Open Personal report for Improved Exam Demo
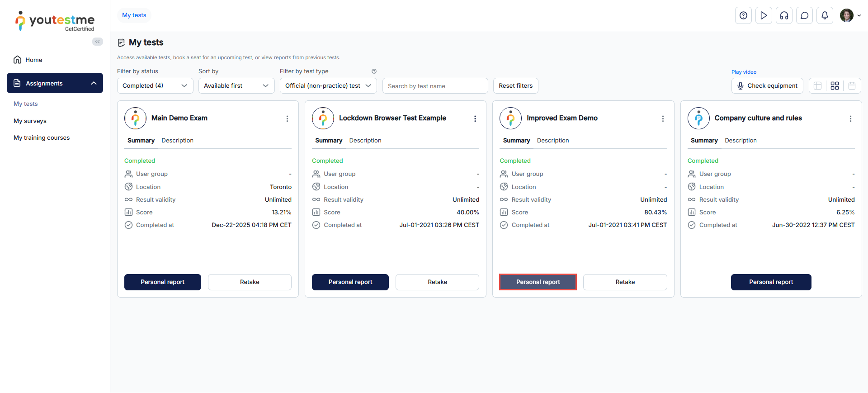 538,282
